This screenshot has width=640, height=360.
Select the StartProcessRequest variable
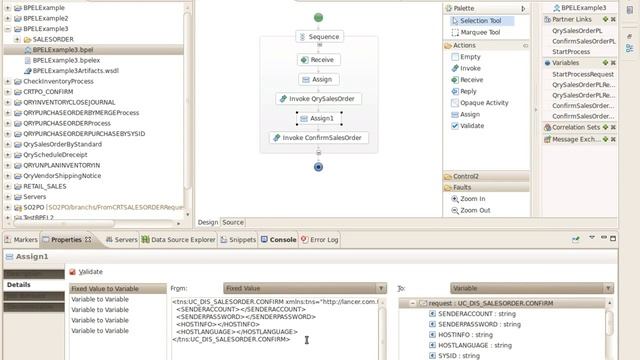(583, 74)
